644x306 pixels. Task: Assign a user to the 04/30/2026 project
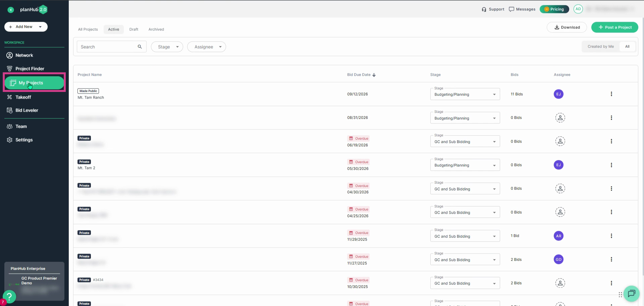(x=560, y=189)
